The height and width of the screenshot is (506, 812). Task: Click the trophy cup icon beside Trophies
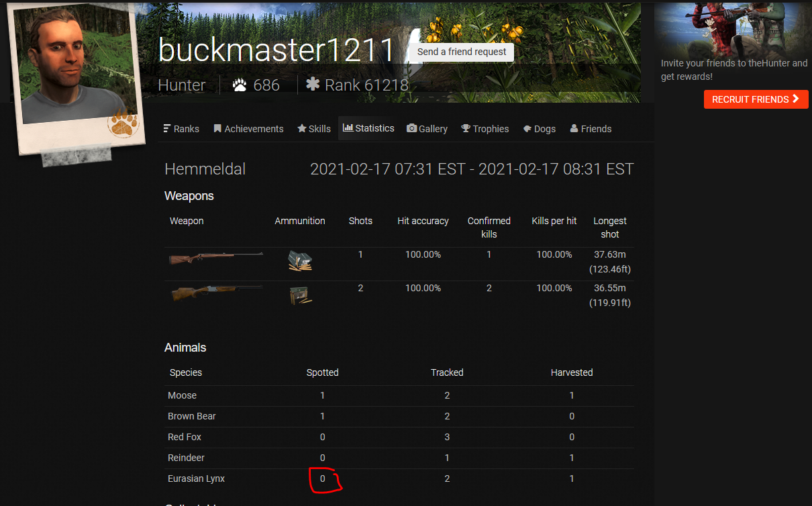466,128
